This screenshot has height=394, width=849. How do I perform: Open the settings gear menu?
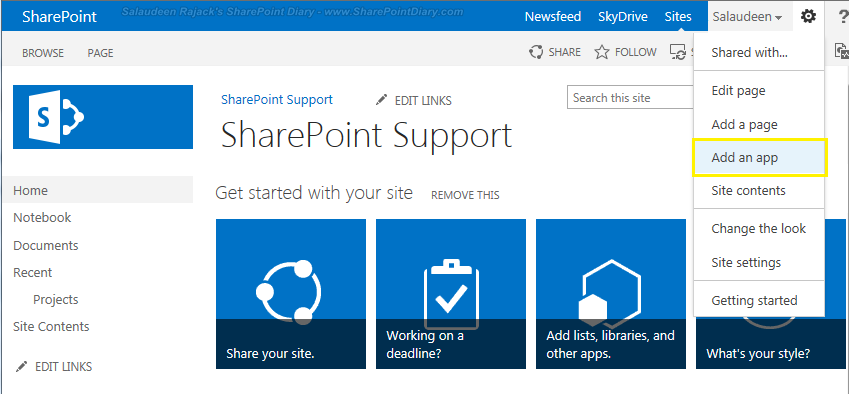[x=808, y=17]
